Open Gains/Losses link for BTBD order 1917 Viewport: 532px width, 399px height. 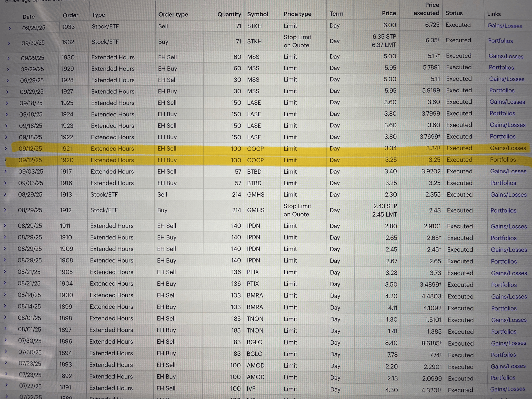pos(508,171)
